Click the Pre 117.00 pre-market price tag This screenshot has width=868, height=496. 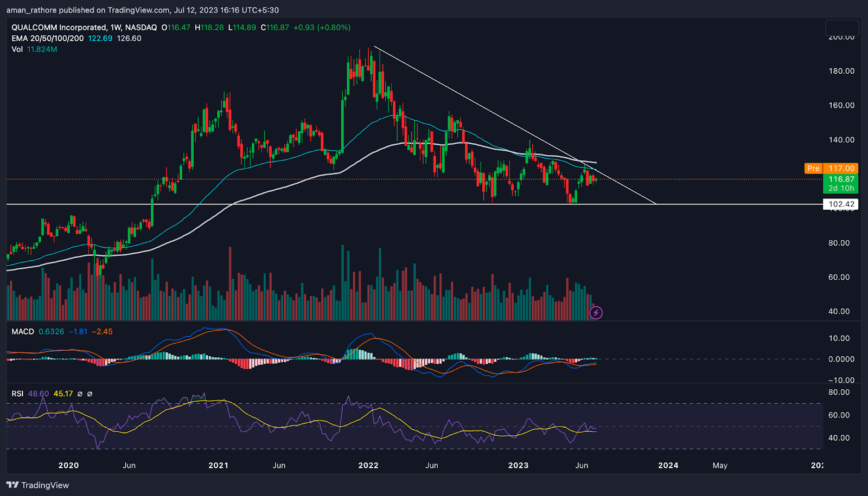(831, 169)
